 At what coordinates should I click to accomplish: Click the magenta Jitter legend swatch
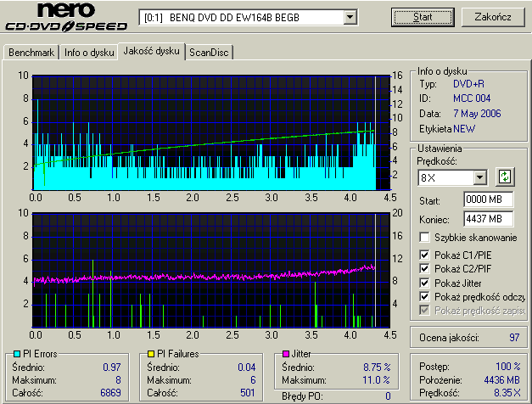pos(286,354)
